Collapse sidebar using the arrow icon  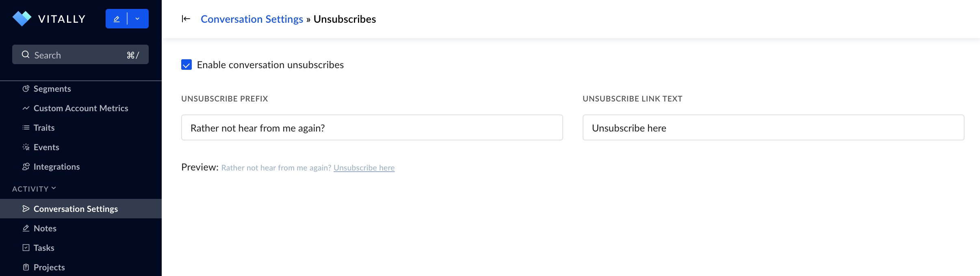click(x=186, y=19)
